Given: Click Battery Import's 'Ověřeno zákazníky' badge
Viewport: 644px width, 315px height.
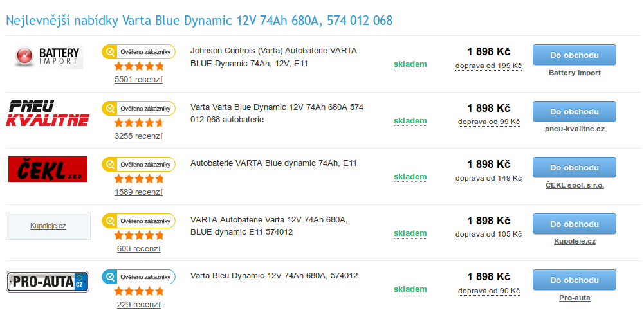Looking at the screenshot, I should click(x=138, y=51).
